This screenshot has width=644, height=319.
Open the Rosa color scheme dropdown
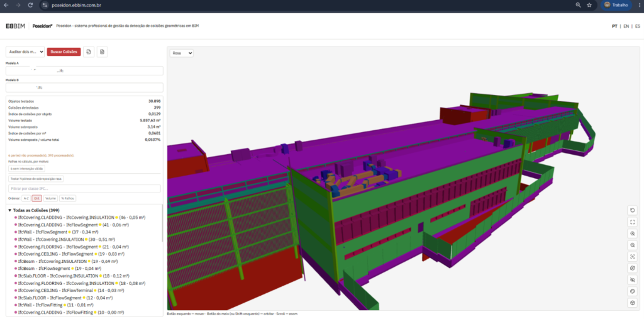pyautogui.click(x=182, y=53)
